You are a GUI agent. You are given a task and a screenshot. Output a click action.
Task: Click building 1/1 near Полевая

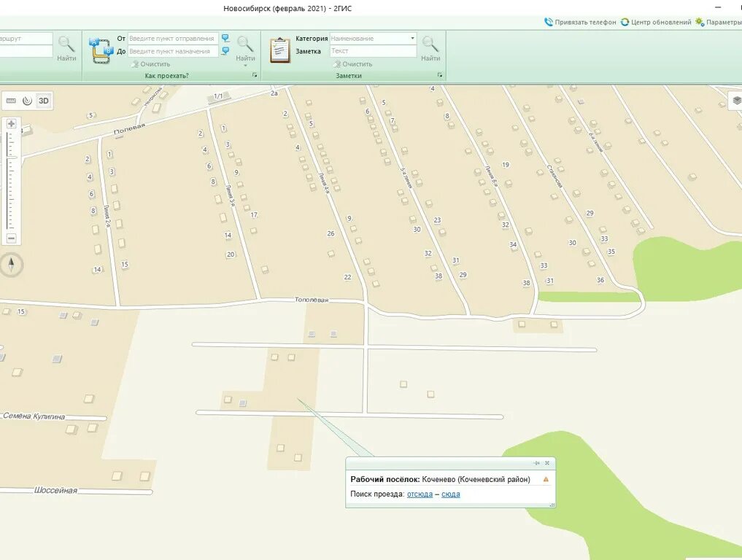pyautogui.click(x=218, y=96)
